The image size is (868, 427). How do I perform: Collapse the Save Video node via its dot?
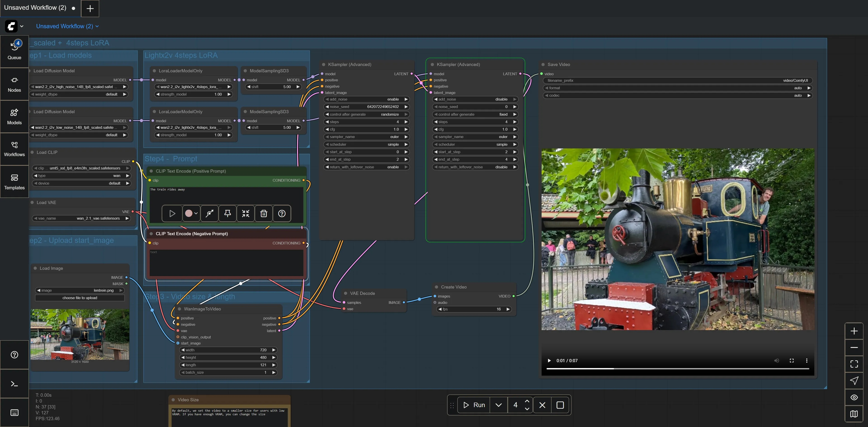(x=543, y=64)
